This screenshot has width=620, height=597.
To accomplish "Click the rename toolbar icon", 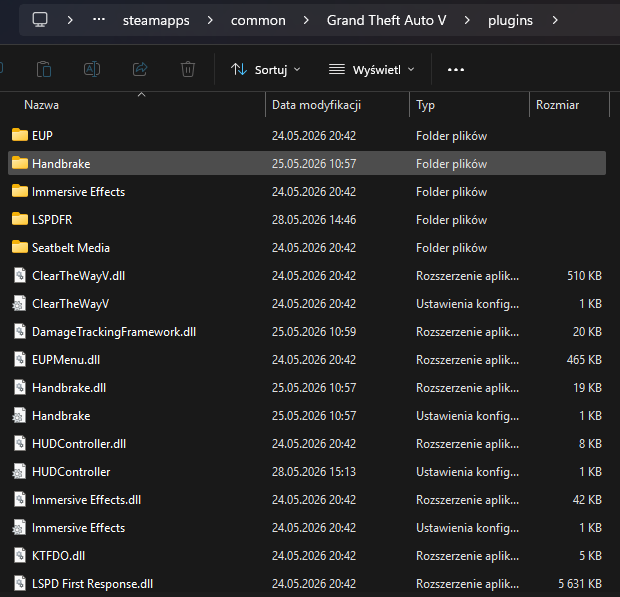I will point(92,70).
